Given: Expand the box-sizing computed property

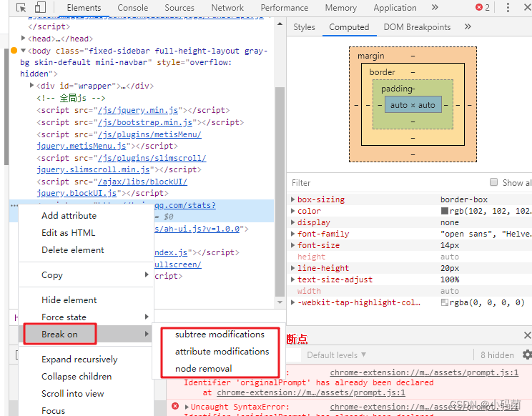Looking at the screenshot, I should pos(292,199).
